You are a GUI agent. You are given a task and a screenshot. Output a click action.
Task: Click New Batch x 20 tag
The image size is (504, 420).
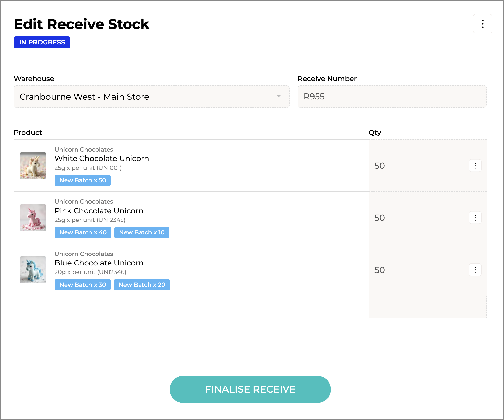(142, 285)
